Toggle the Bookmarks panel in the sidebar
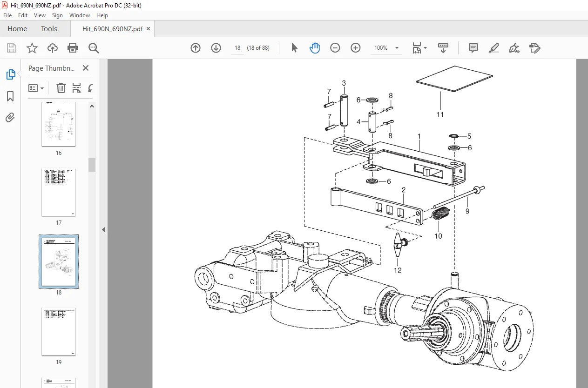 click(10, 96)
